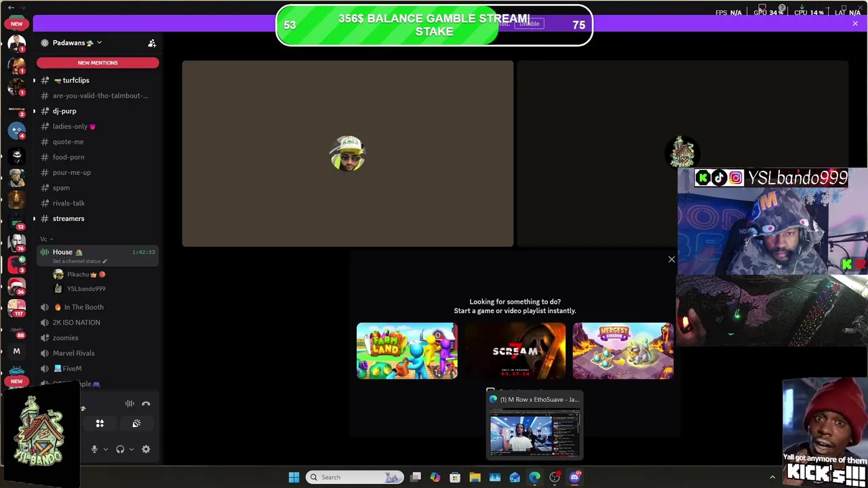
Task: Launch the Mergest Kingdom activity
Action: 623,350
